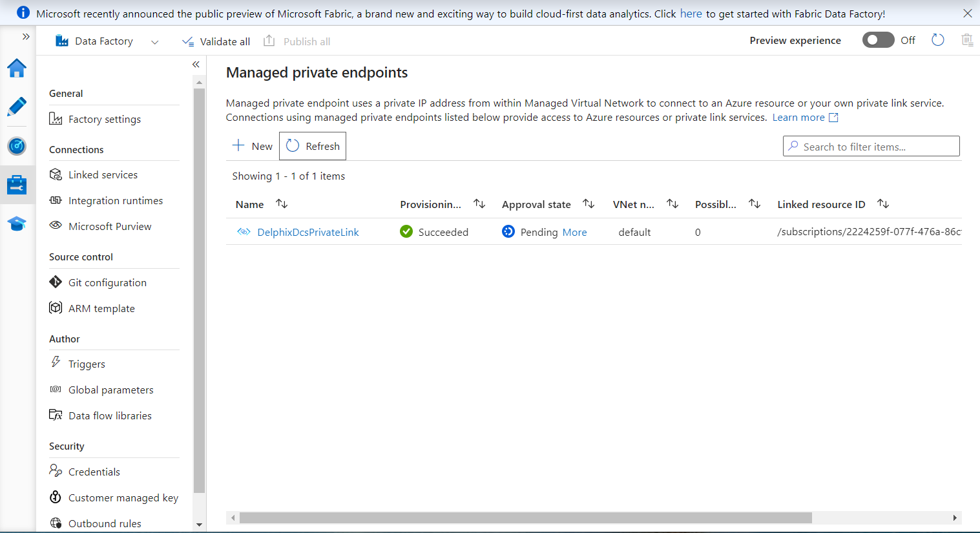Open the Author pencil icon
This screenshot has height=533, width=980.
17,107
